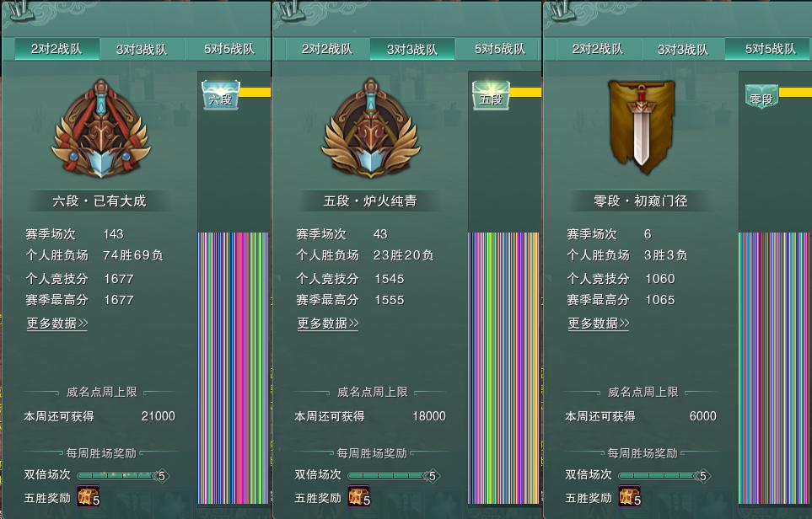Image resolution: width=812 pixels, height=519 pixels.
Task: Click the 五段 winged rank emblem
Action: tap(371, 128)
